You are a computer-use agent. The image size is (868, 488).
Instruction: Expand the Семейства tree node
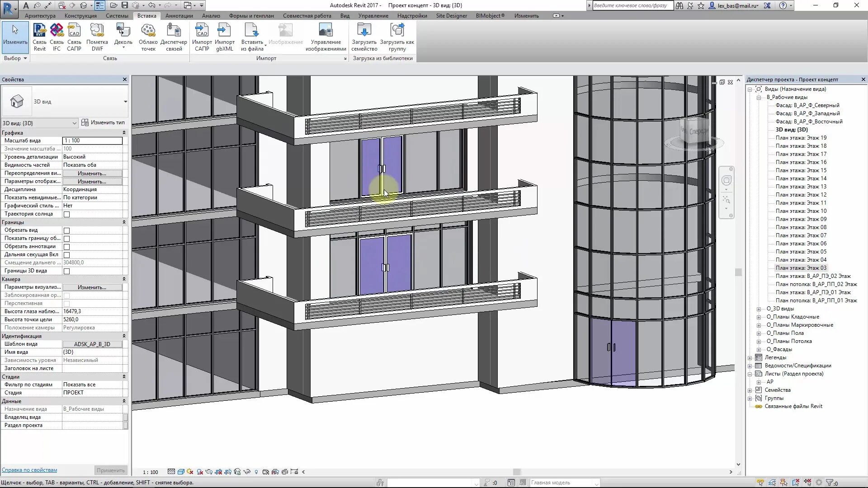coord(750,390)
